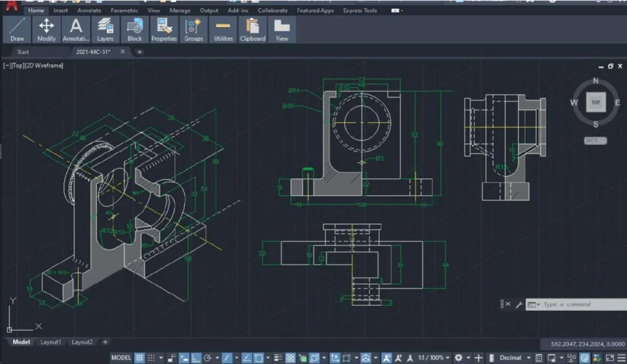This screenshot has width=627, height=364.
Task: Expand the WCS coordinate system dropdown
Action: (x=595, y=141)
